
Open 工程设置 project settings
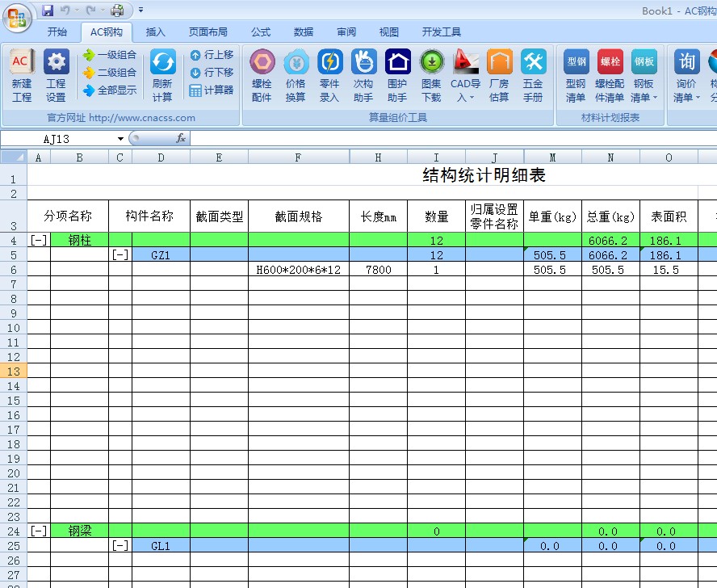point(57,76)
